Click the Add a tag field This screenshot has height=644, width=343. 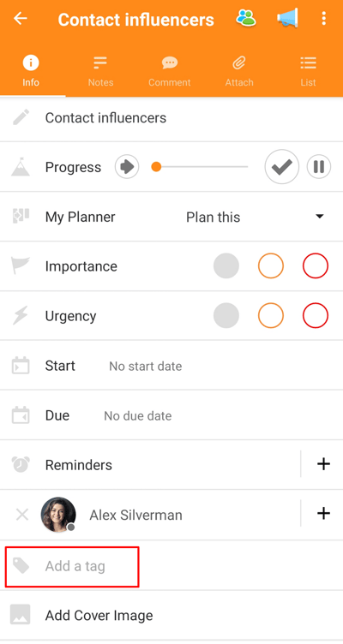[72, 566]
